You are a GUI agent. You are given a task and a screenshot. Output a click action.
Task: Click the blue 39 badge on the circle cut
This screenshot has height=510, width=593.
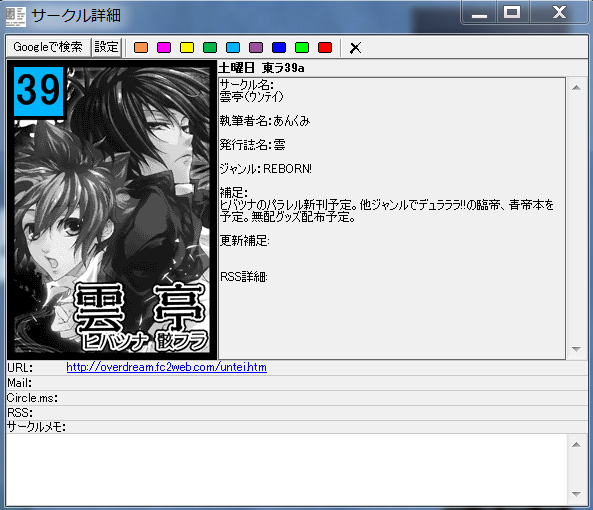tap(38, 91)
